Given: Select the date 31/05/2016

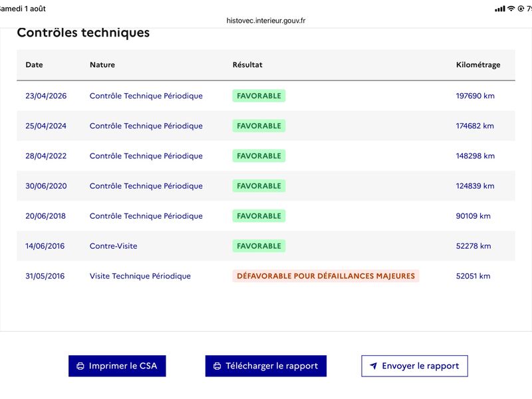Looking at the screenshot, I should pos(45,276).
